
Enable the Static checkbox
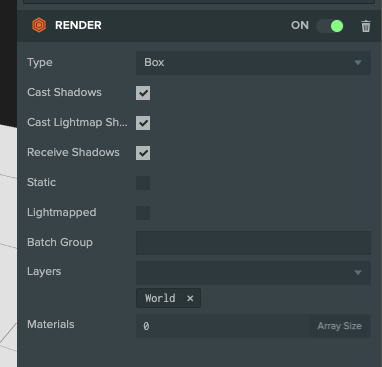click(143, 183)
